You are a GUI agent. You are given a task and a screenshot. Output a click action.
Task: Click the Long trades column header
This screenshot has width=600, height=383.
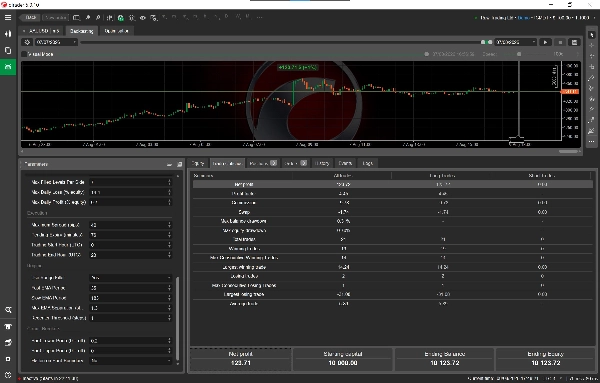pyautogui.click(x=442, y=176)
